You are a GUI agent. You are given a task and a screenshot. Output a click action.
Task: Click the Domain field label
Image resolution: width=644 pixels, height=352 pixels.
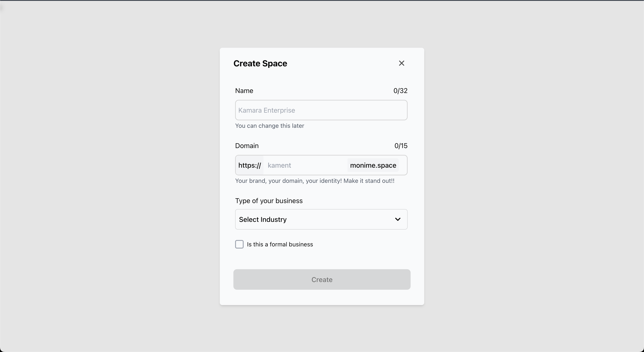(x=247, y=146)
